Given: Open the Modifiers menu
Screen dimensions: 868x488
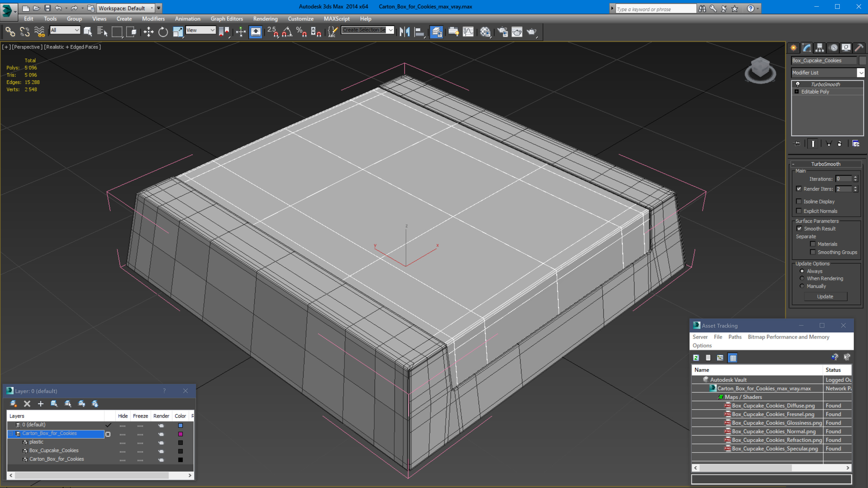Looking at the screenshot, I should point(153,19).
